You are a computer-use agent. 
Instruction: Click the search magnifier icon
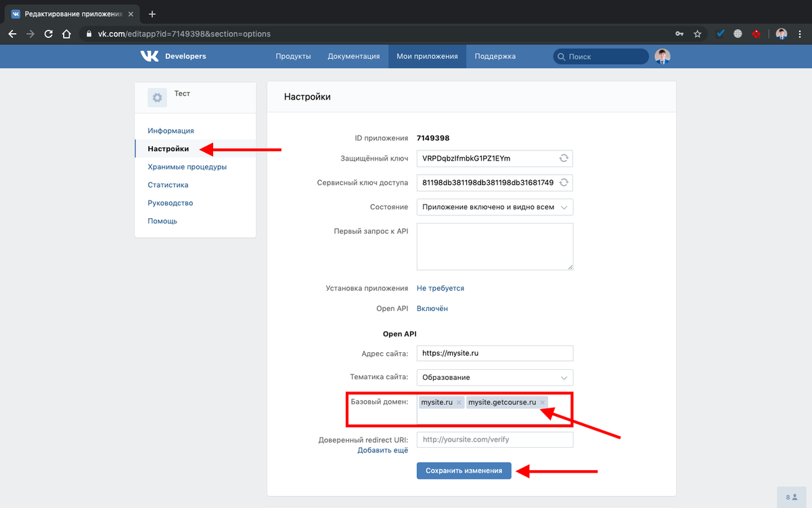561,57
